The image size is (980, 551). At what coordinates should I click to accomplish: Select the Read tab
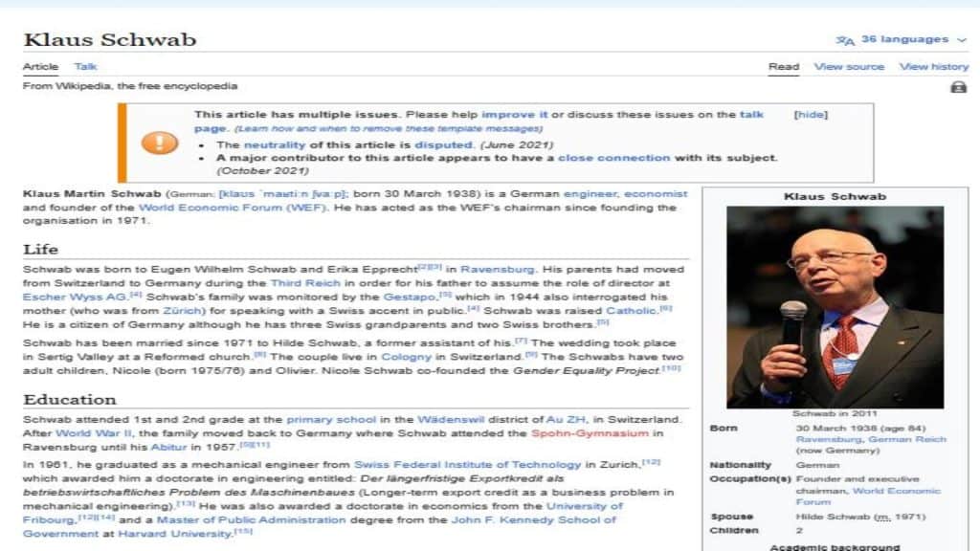tap(783, 66)
